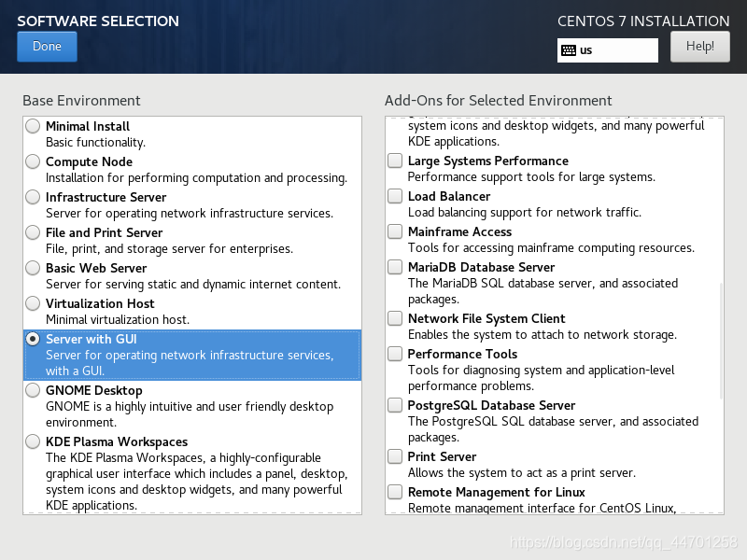Choose the Infrastructure Server radio button
Viewport: 747px width, 560px height.
coord(33,197)
